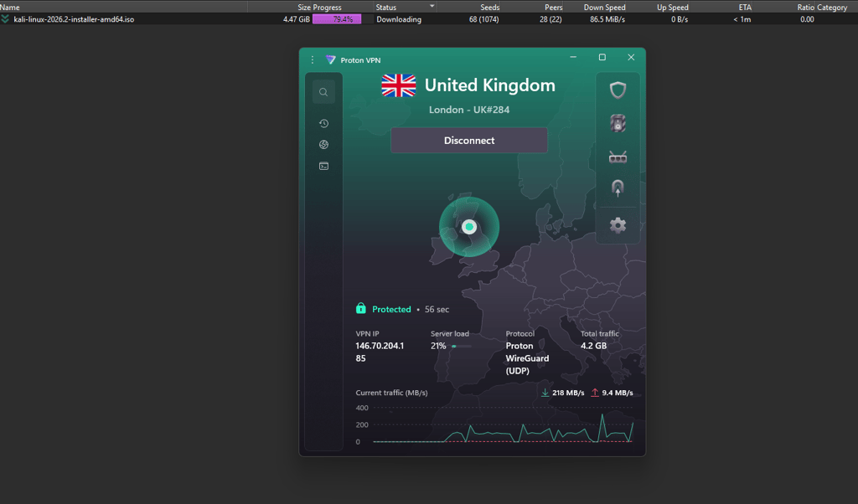This screenshot has width=858, height=504.
Task: Click the 21% server load value
Action: [438, 346]
